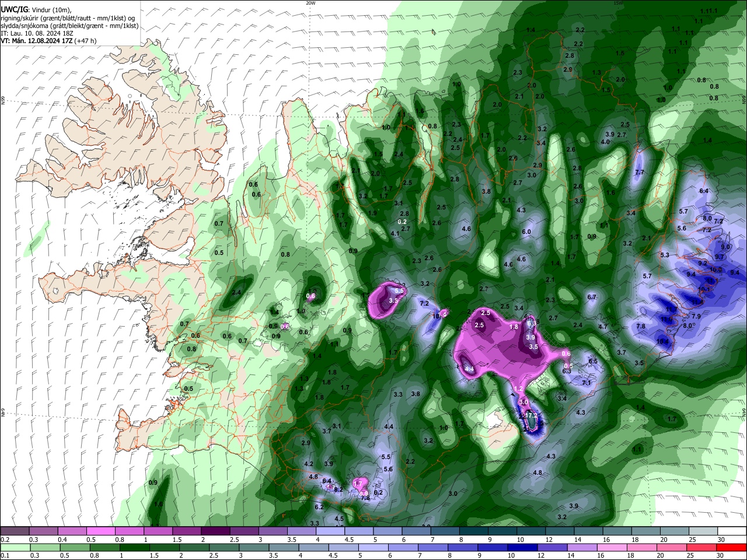Select the 7.1 precipitation value

(x=587, y=383)
